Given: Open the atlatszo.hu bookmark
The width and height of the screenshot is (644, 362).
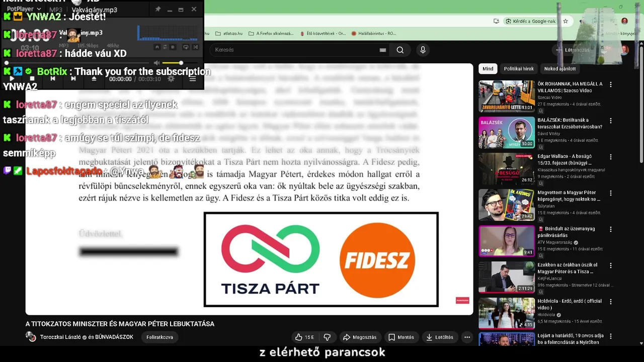Looking at the screenshot, I should click(x=229, y=34).
